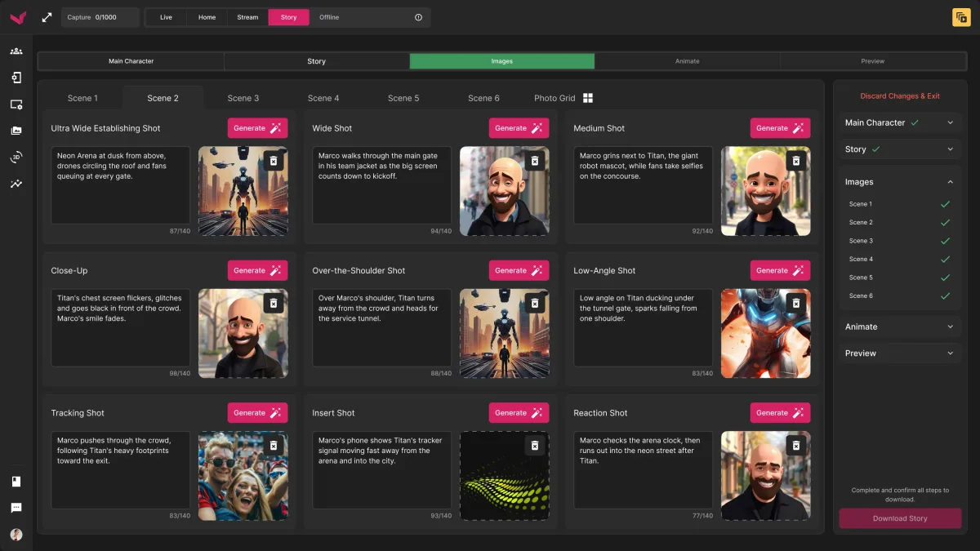Viewport: 980px width, 551px height.
Task: Open the Insert Shot green dots thumbnail
Action: (x=505, y=476)
